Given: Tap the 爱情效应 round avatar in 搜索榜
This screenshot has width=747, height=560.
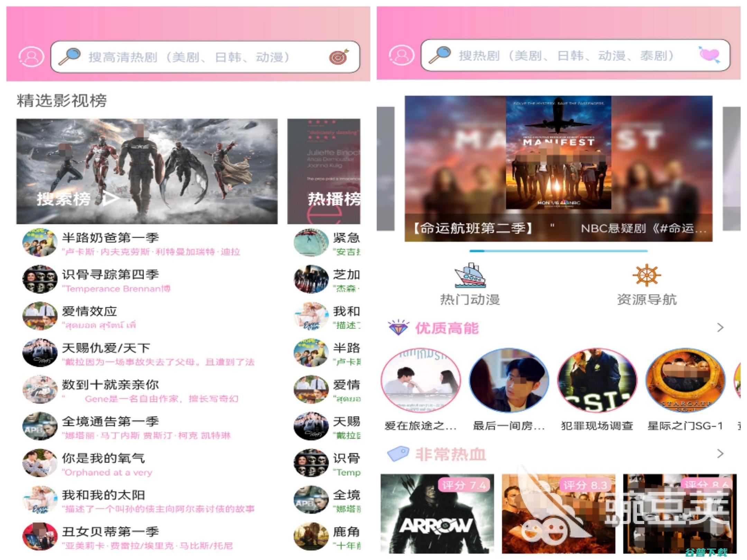Looking at the screenshot, I should pos(40,316).
